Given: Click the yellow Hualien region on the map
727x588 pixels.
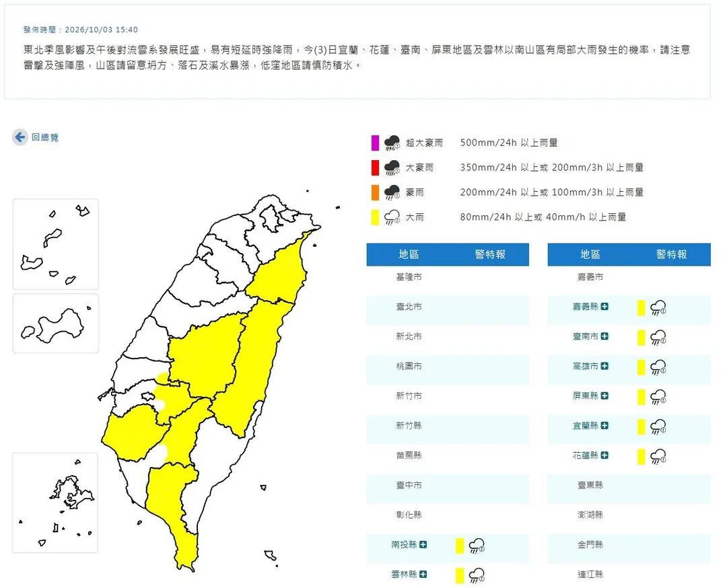Looking at the screenshot, I should (252, 366).
